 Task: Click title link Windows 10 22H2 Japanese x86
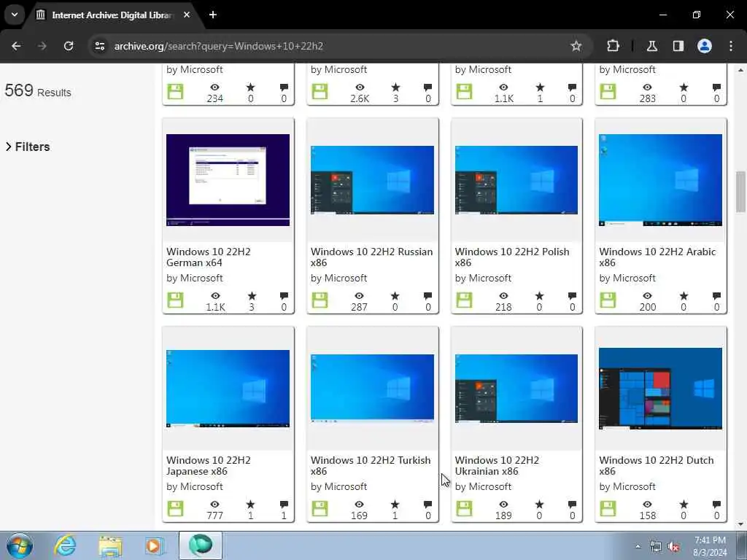[208, 466]
